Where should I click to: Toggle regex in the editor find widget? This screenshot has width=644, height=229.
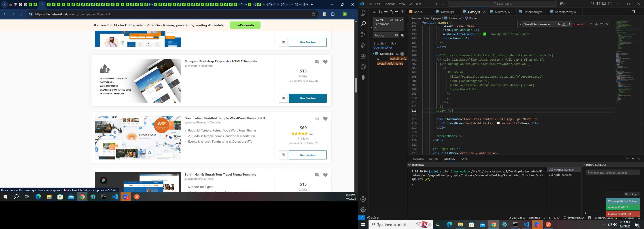point(569,24)
